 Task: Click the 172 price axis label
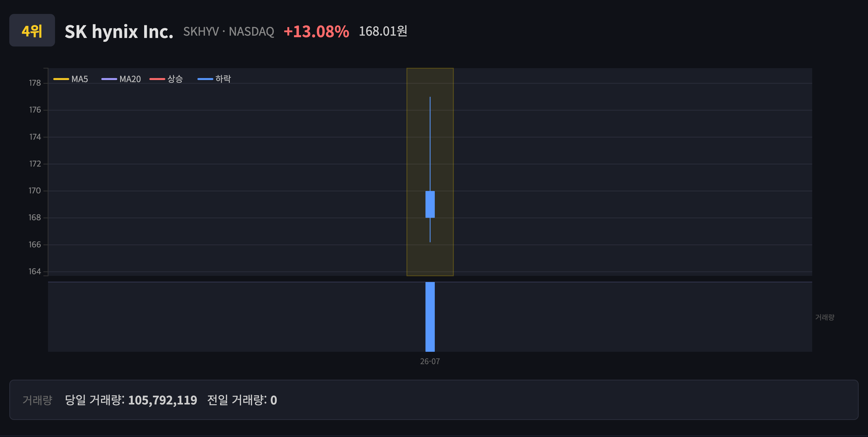click(x=35, y=164)
